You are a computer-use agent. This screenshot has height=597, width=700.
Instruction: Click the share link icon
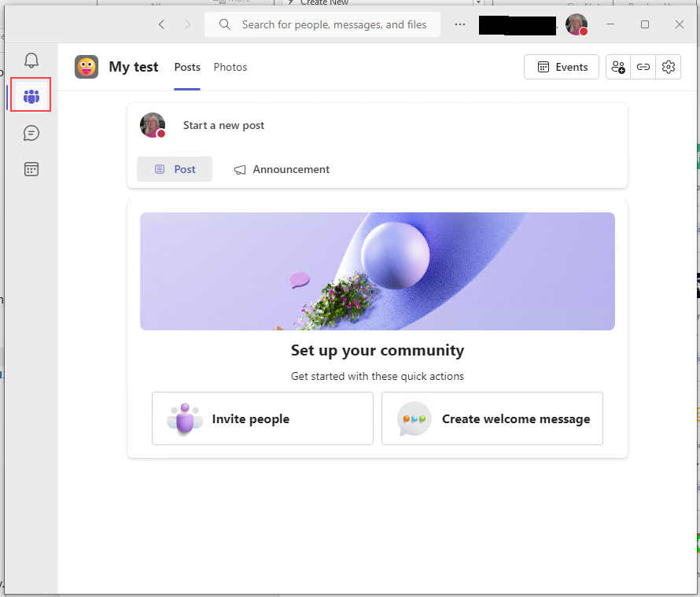click(643, 67)
